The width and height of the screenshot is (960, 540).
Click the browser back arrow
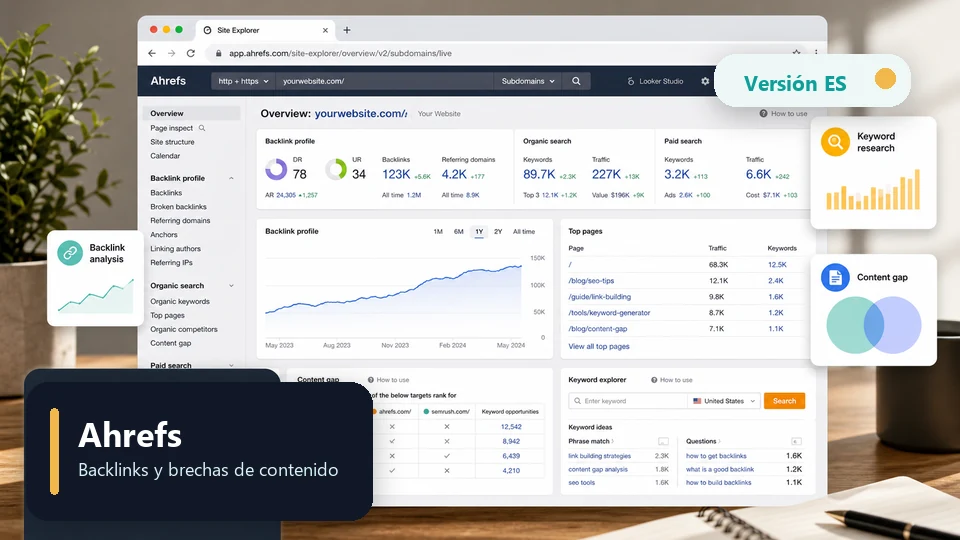152,53
